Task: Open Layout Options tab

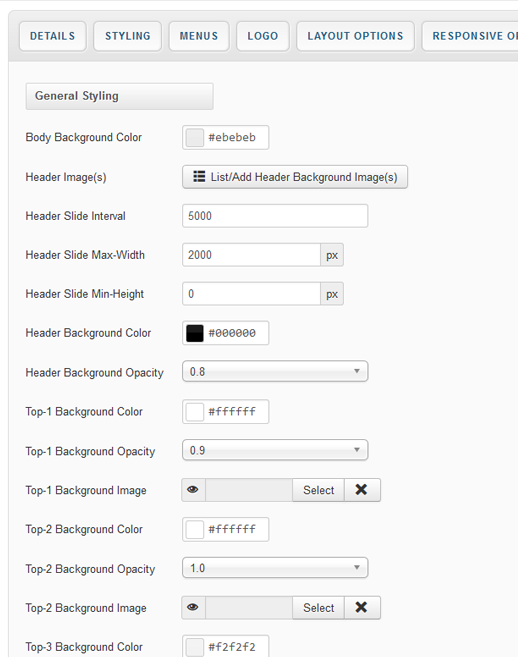Action: coord(355,36)
